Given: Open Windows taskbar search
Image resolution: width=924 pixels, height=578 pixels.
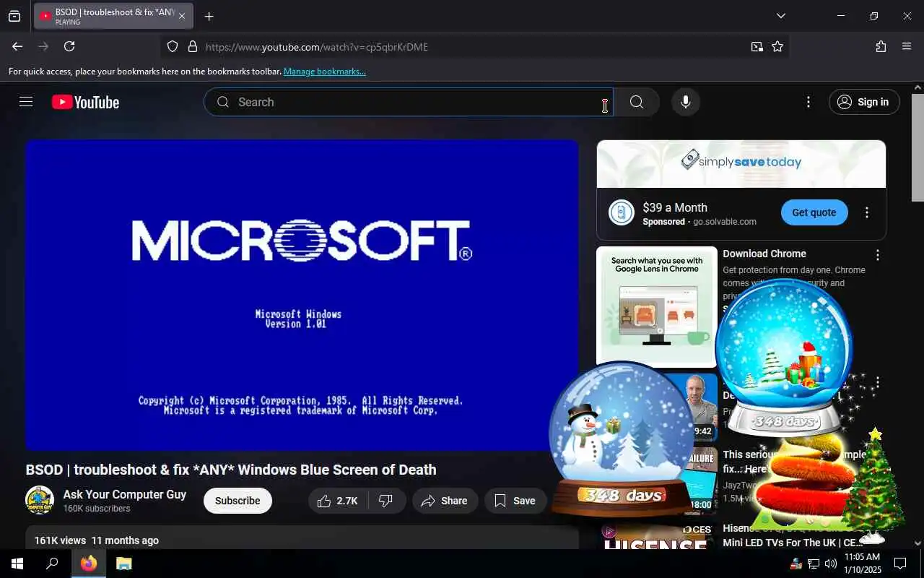Looking at the screenshot, I should [52, 564].
